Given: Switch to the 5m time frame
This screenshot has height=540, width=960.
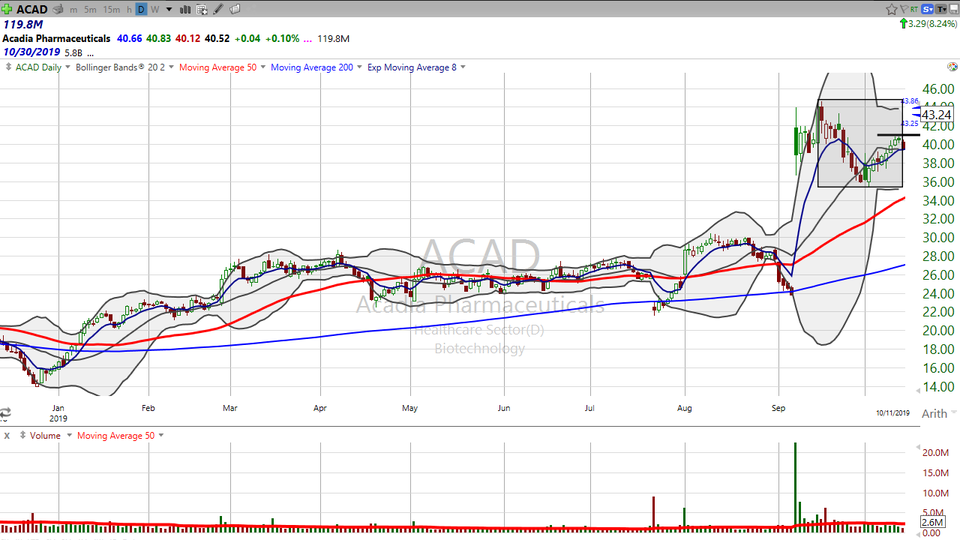Looking at the screenshot, I should coord(90,9).
